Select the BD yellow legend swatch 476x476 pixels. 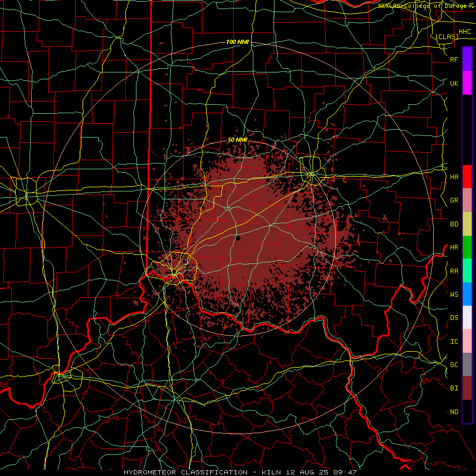pos(467,224)
